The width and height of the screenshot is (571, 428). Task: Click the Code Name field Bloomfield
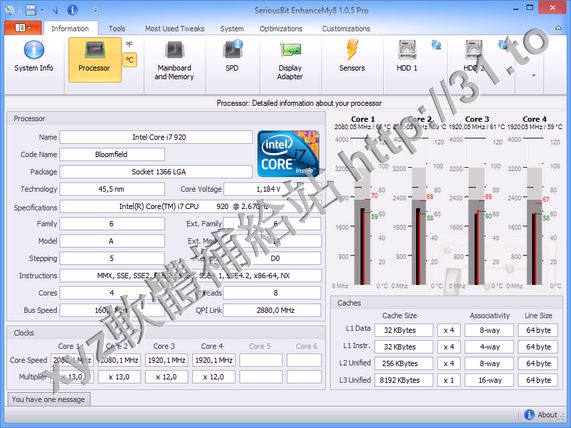click(x=112, y=154)
